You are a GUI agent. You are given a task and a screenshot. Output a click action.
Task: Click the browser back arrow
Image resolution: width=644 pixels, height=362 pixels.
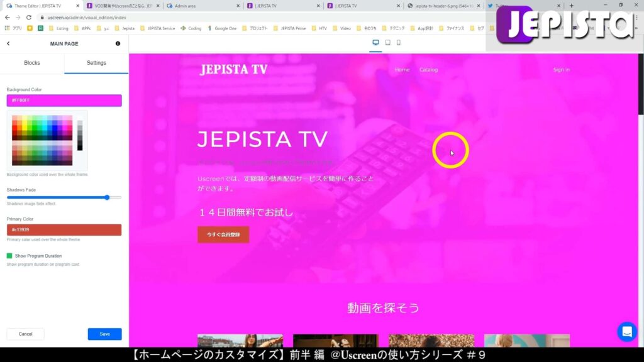click(x=8, y=18)
